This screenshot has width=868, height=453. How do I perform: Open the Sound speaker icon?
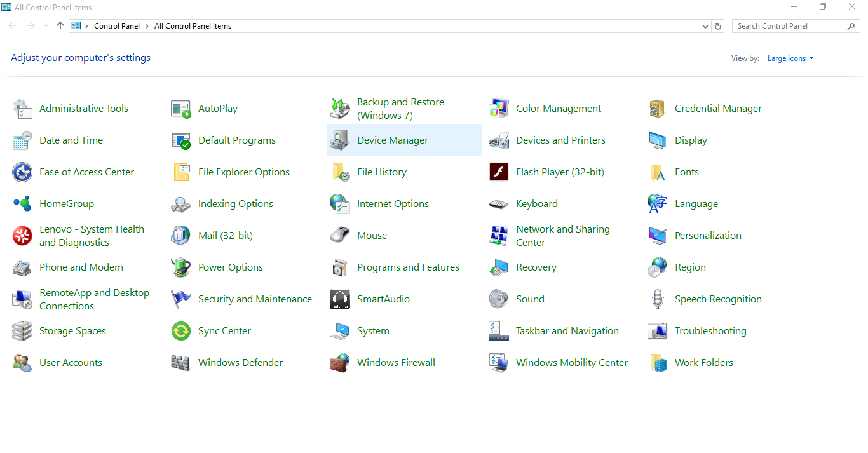(x=499, y=299)
